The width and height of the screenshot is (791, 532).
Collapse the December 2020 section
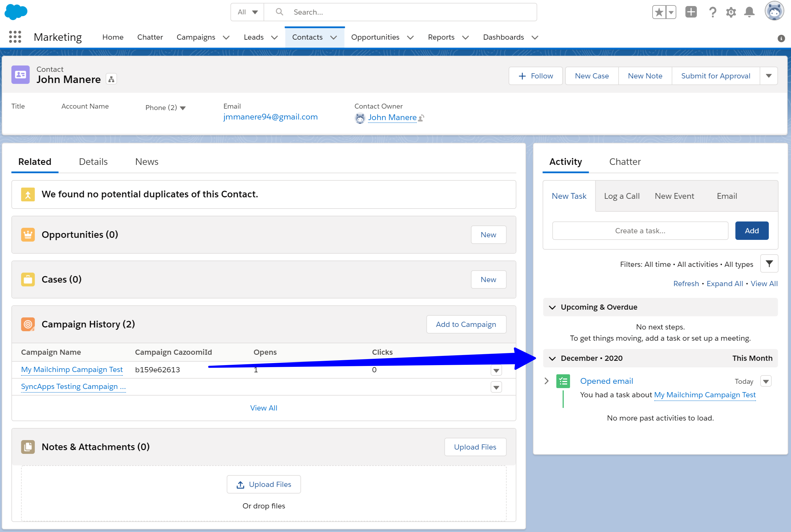[553, 358]
